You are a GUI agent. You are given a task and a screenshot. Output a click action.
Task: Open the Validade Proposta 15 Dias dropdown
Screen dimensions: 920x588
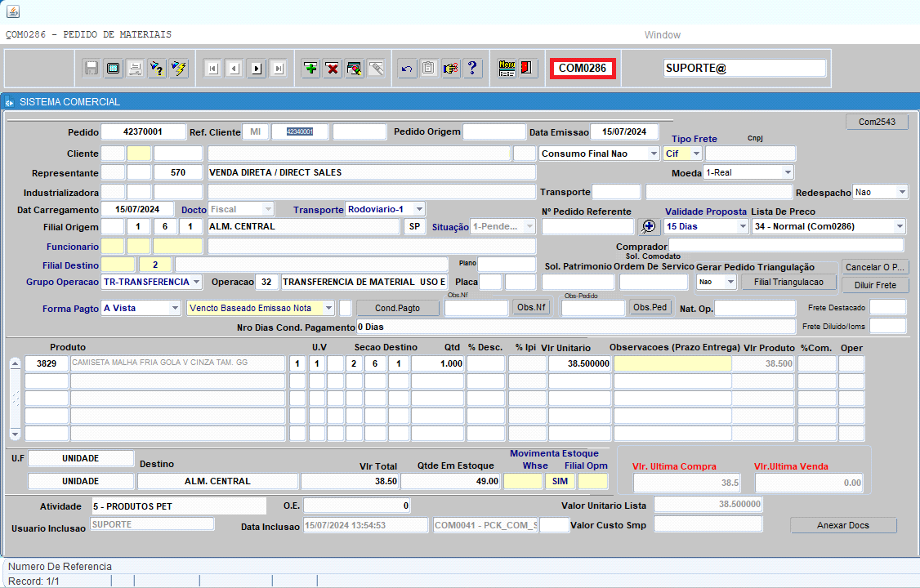(x=742, y=226)
